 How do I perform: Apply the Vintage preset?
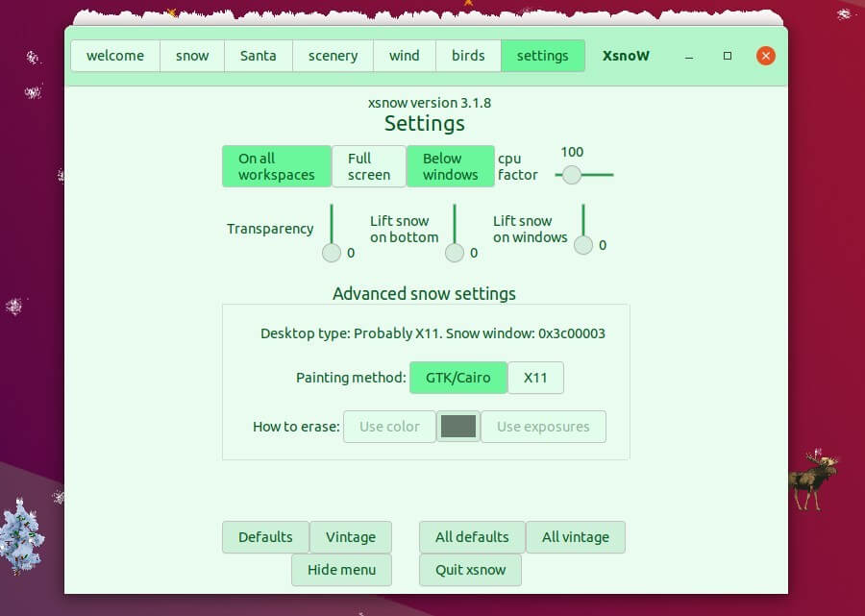(350, 536)
